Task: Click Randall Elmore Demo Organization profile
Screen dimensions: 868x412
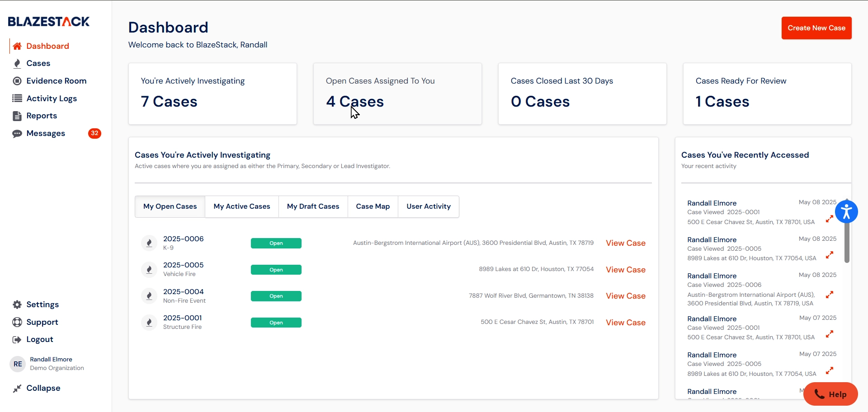Action: 47,364
